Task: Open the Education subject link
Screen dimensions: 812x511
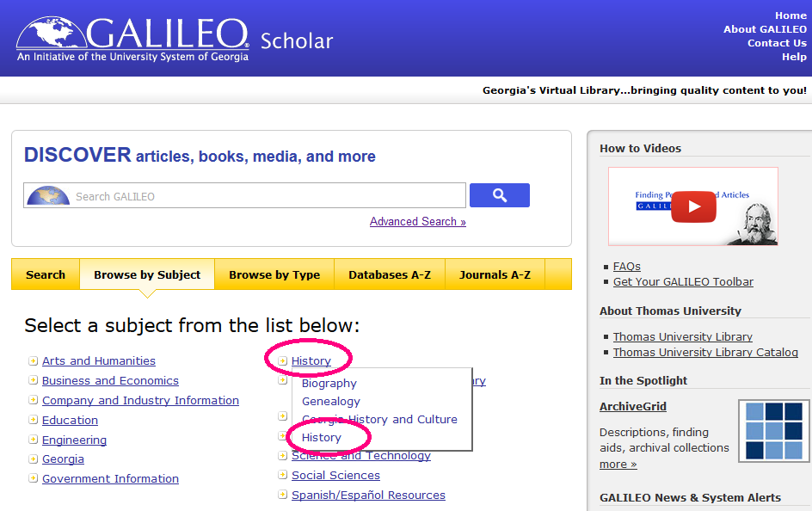Action: [70, 420]
